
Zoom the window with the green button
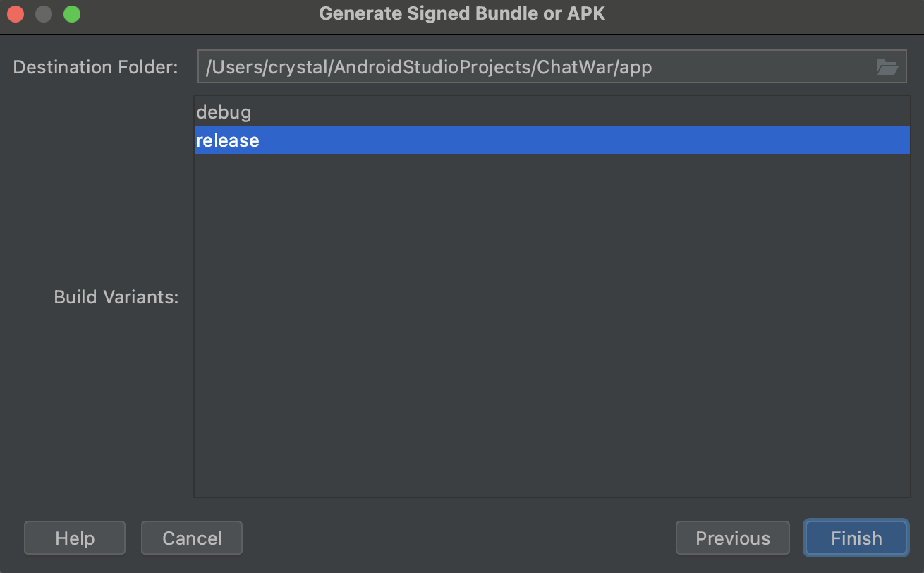point(72,14)
